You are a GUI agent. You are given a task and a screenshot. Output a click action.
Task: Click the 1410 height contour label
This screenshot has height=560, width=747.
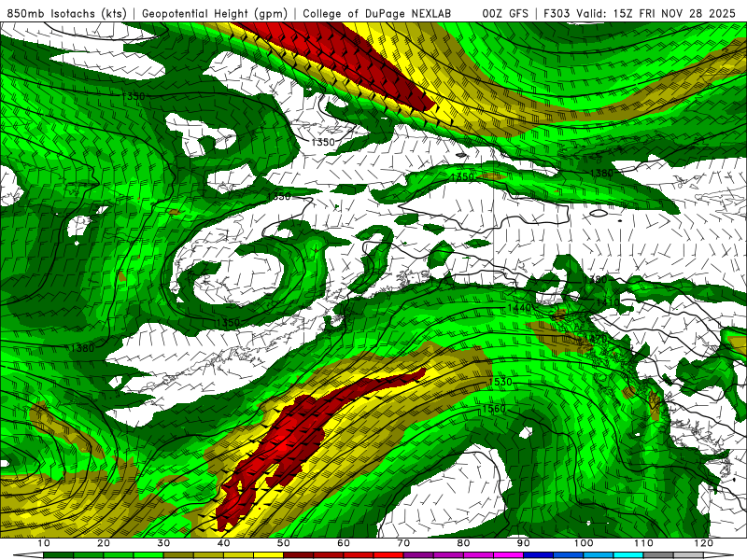pyautogui.click(x=608, y=302)
